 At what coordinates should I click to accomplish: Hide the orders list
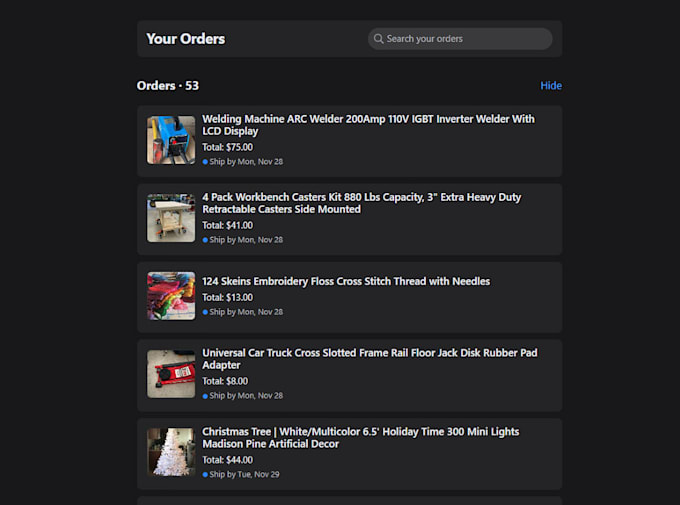pyautogui.click(x=551, y=86)
